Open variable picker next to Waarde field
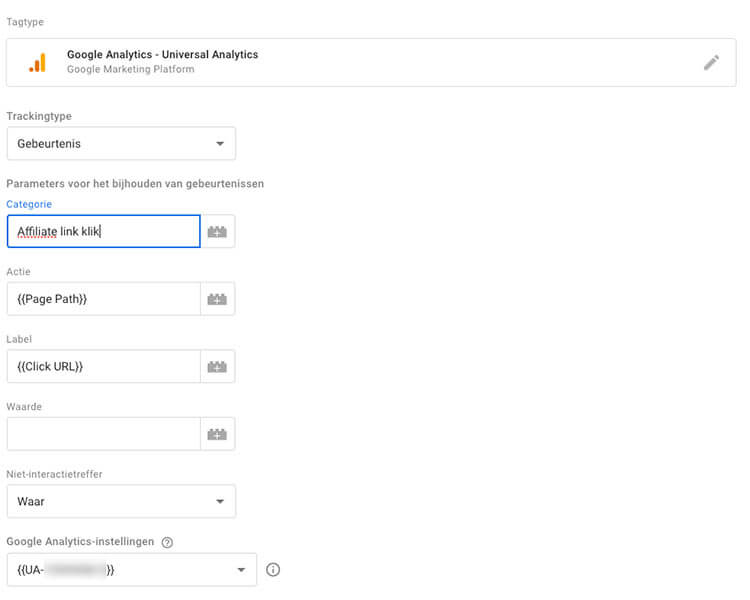 217,434
